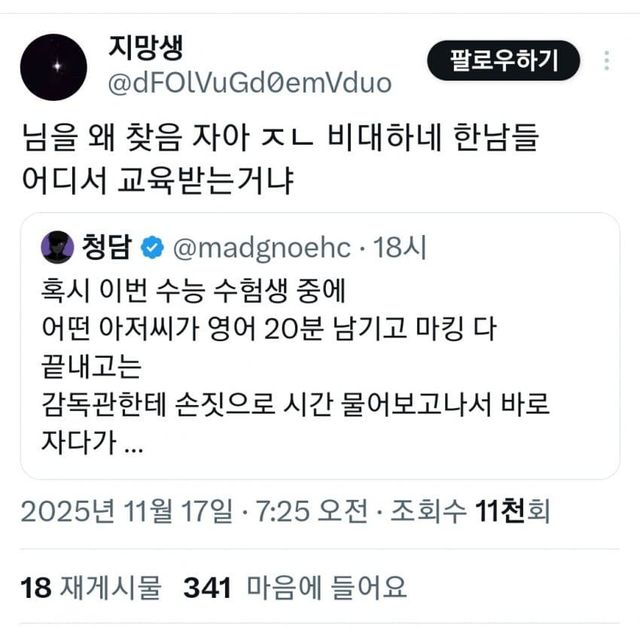Click the blue verified badge beside 청담
Viewport: 640px width, 628px height.
click(152, 248)
